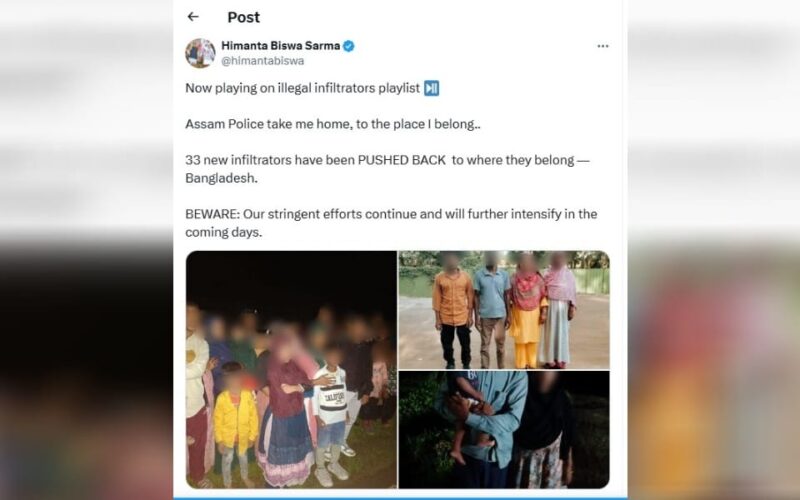Click the back arrow beside Post

coord(193,17)
